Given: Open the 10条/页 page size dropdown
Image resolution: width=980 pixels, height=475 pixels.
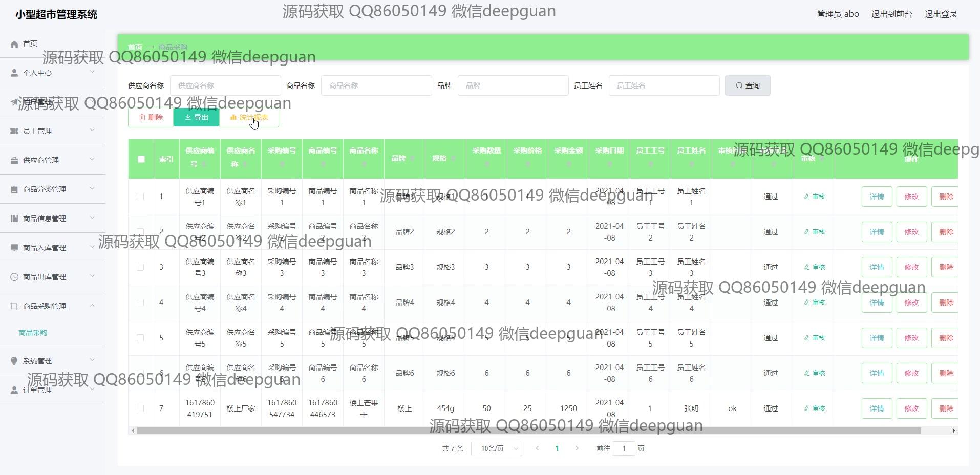Looking at the screenshot, I should [496, 449].
